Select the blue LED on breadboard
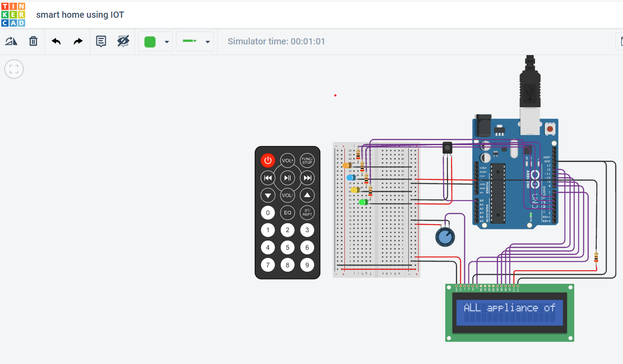Screen dimensions: 623x364 351,178
